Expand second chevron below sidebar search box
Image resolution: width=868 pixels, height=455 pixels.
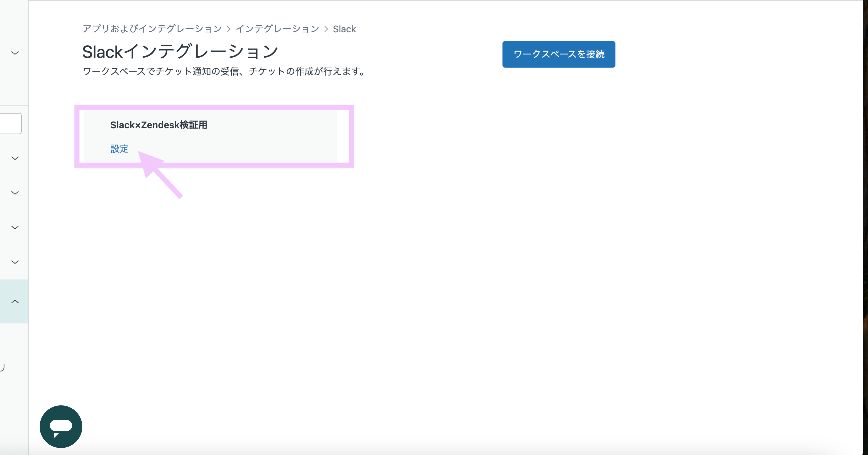tap(15, 193)
